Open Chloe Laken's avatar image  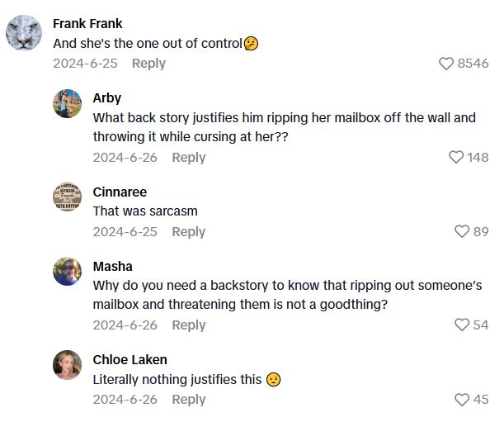67,365
